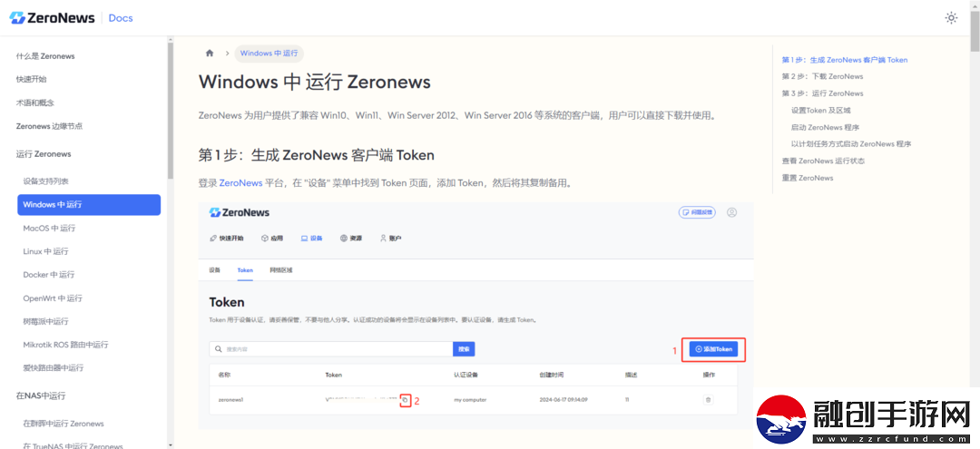Open 'OpenWrt 中 运行' in the sidebar
980x449 pixels.
pyautogui.click(x=53, y=298)
